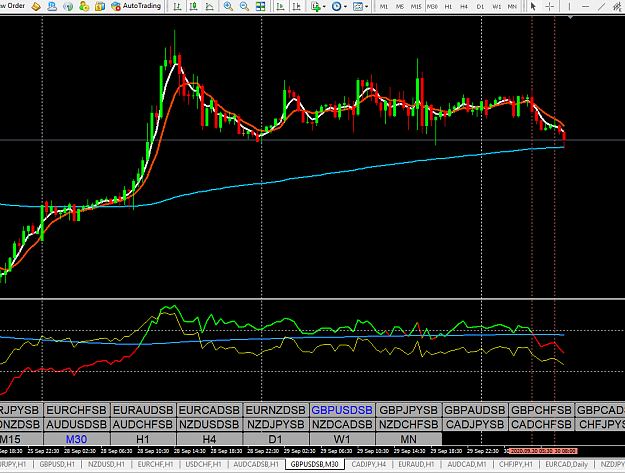Zoom in on the chart
This screenshot has height=473, width=625.
228,6
